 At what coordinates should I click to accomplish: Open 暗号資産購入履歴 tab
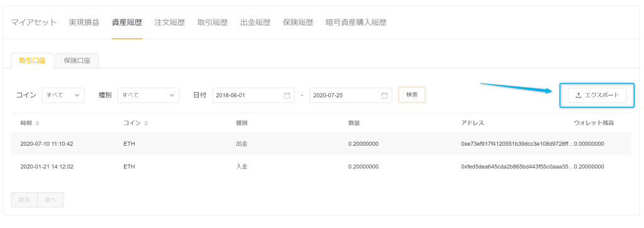coord(356,23)
